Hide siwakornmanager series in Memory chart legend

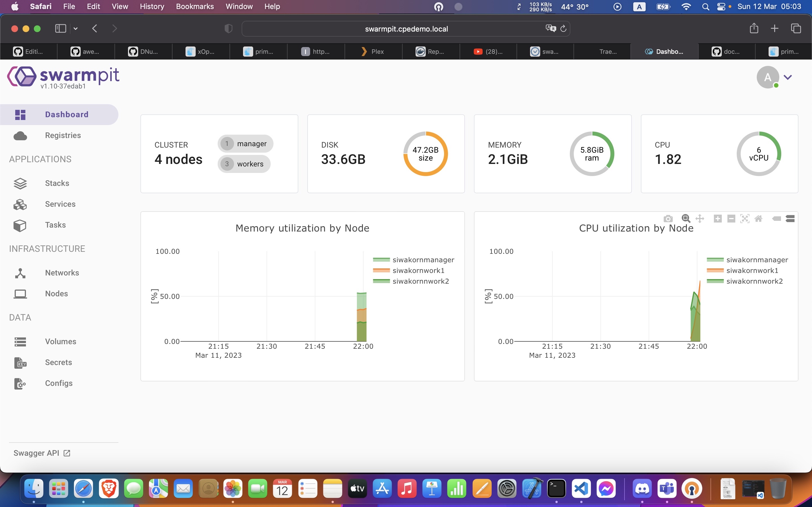click(423, 259)
